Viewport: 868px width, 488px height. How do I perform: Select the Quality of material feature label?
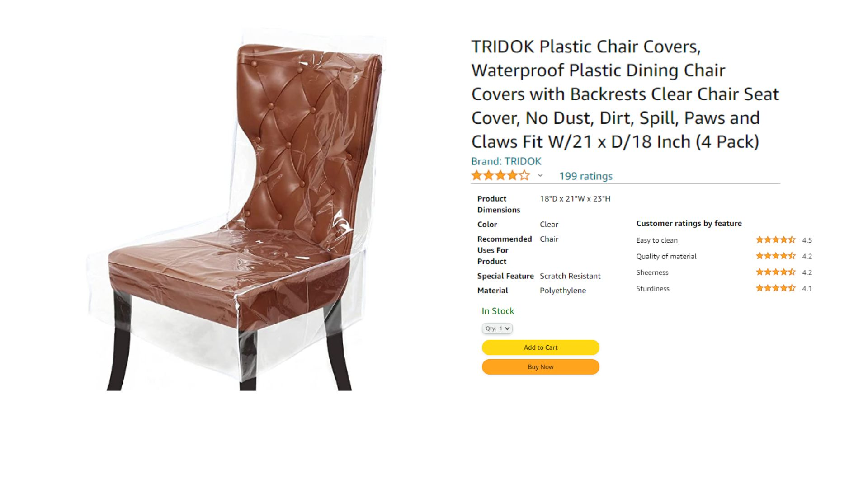pyautogui.click(x=666, y=257)
